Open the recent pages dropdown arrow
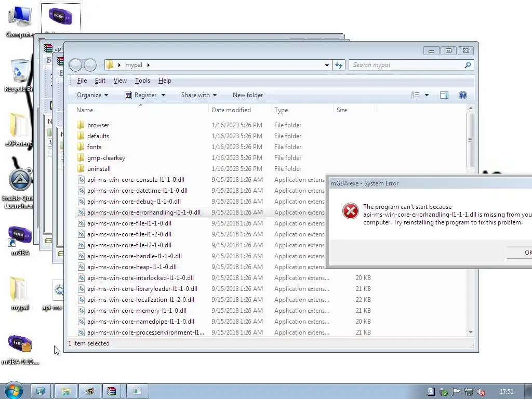The width and height of the screenshot is (532, 399). click(x=100, y=65)
